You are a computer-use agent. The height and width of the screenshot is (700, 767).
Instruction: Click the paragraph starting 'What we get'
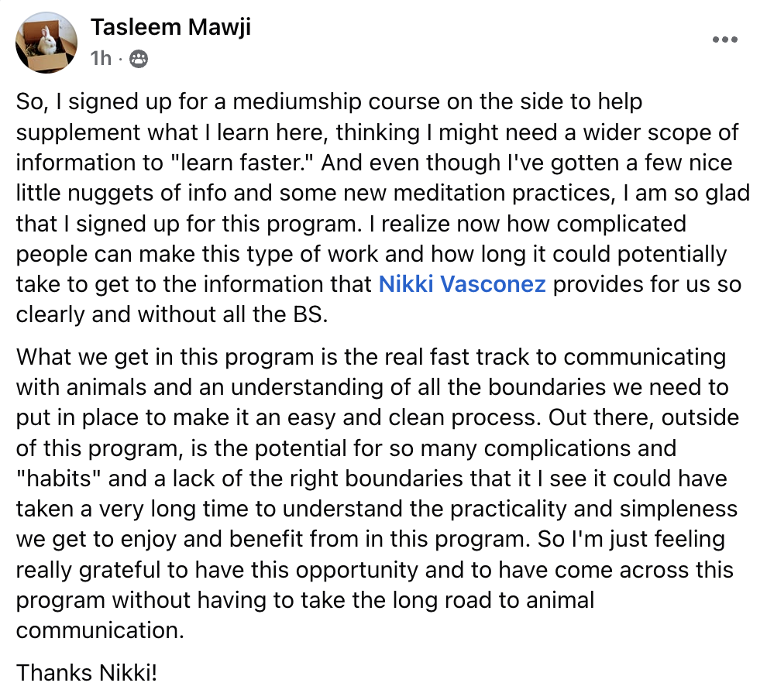(377, 494)
